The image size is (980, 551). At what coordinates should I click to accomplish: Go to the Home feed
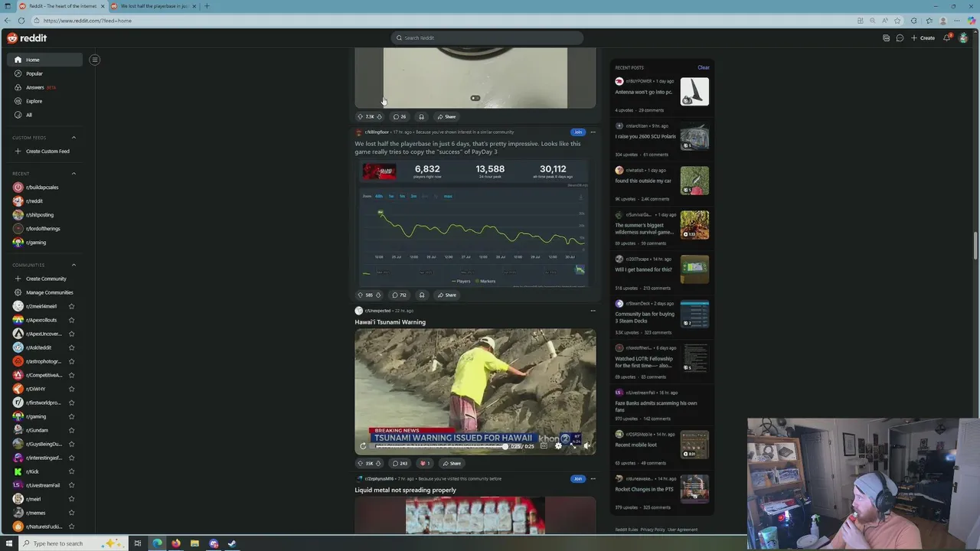[44, 60]
